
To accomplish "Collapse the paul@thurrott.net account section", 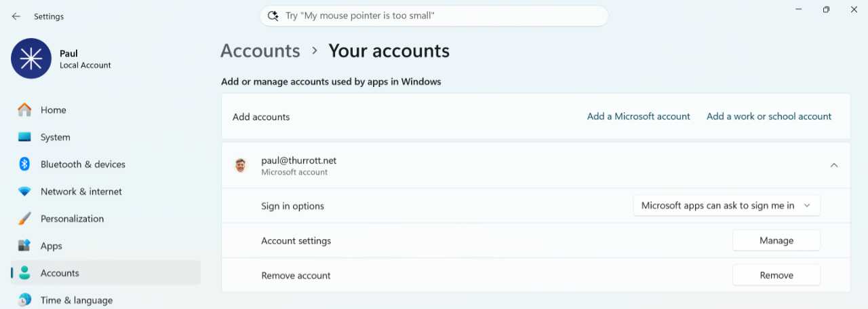I will [834, 165].
